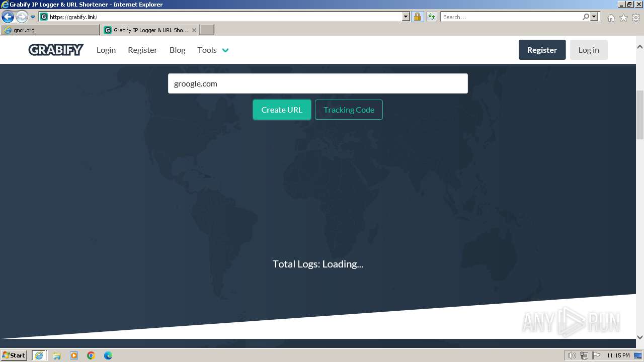Click the GRABIFY logo
The width and height of the screenshot is (644, 362).
[x=56, y=50]
